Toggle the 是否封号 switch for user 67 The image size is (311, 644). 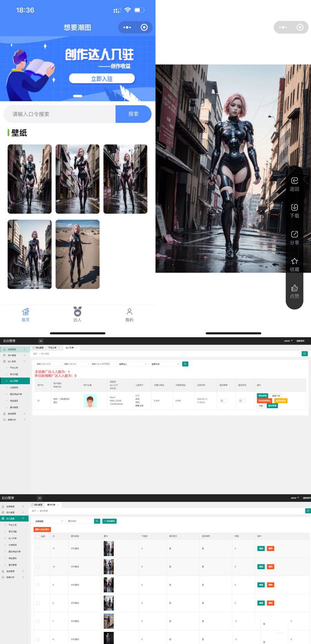tap(242, 401)
